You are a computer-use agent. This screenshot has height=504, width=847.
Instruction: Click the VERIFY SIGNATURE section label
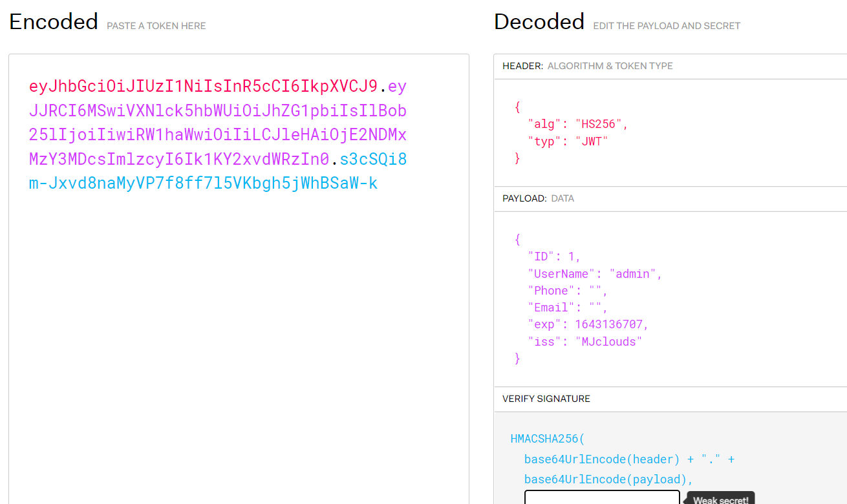pos(546,399)
